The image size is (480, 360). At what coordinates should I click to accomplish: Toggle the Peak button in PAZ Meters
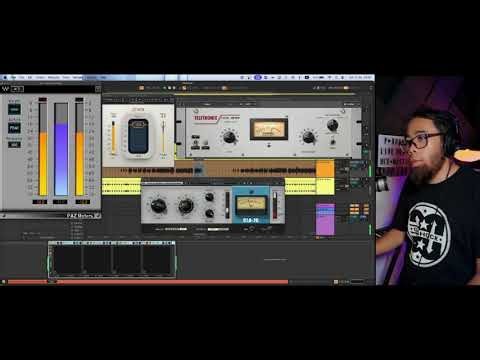[x=14, y=128]
